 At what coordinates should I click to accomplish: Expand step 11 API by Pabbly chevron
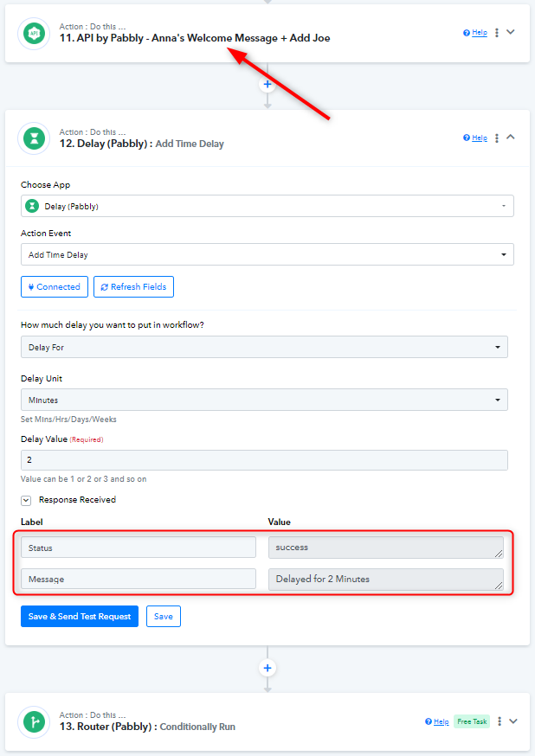[x=511, y=32]
